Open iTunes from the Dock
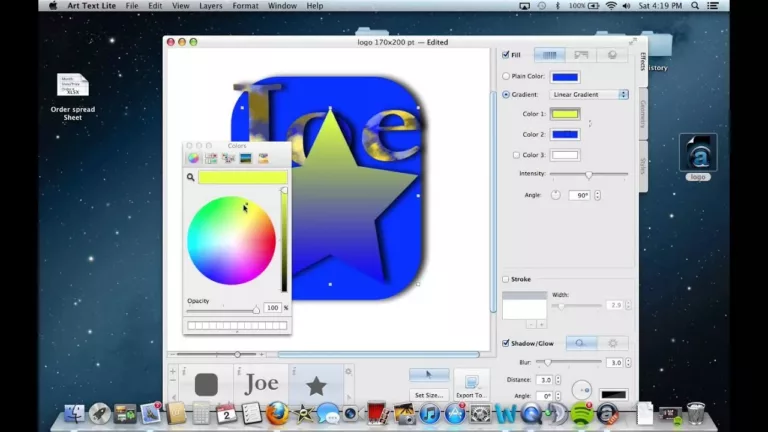This screenshot has height=432, width=768. tap(430, 413)
